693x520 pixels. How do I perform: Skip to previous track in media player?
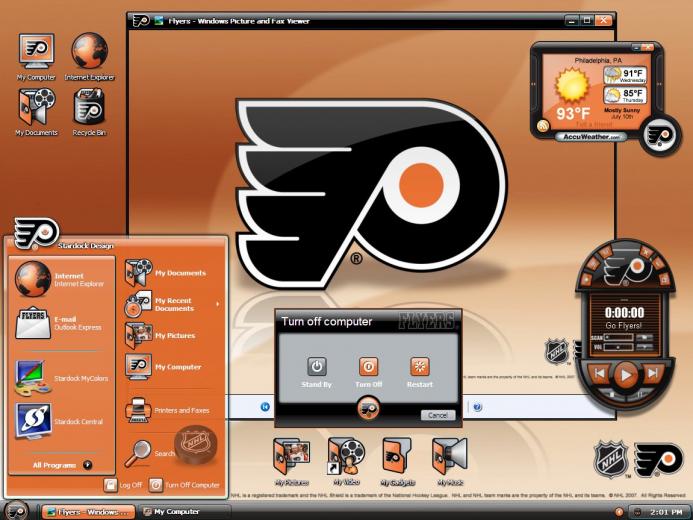point(600,373)
